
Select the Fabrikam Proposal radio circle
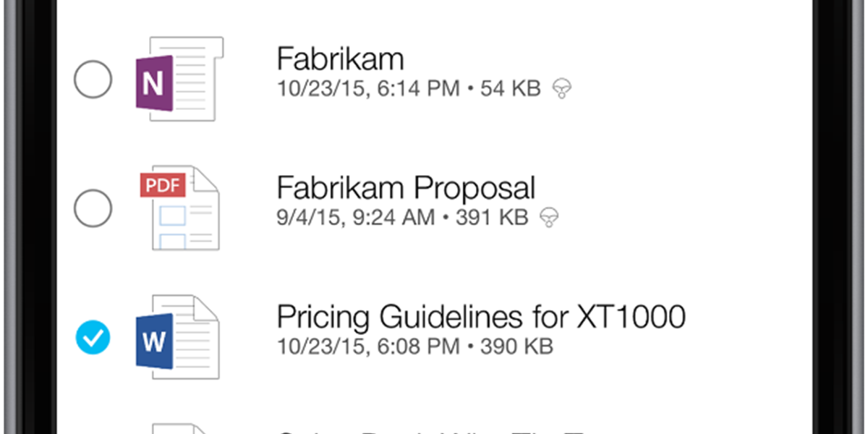(93, 209)
